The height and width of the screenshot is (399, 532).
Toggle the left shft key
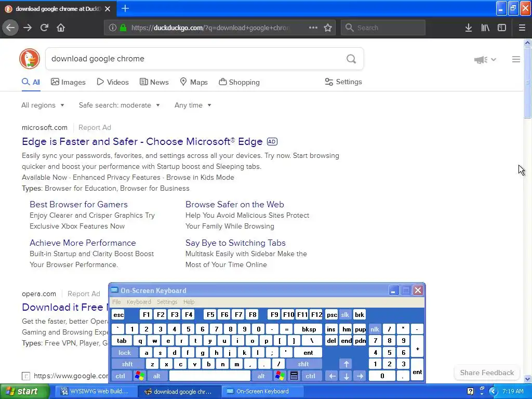click(128, 364)
